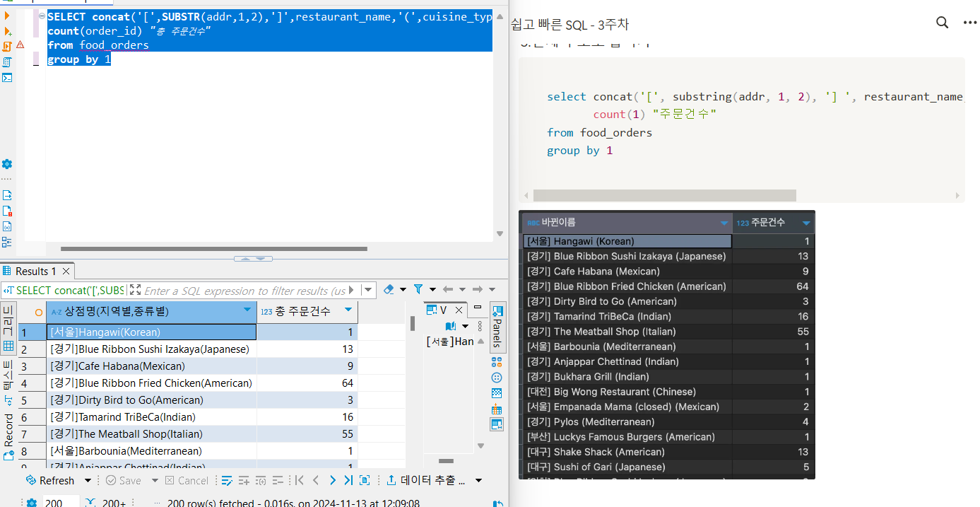Run the SQL statement with the execute icon

pyautogui.click(x=7, y=15)
